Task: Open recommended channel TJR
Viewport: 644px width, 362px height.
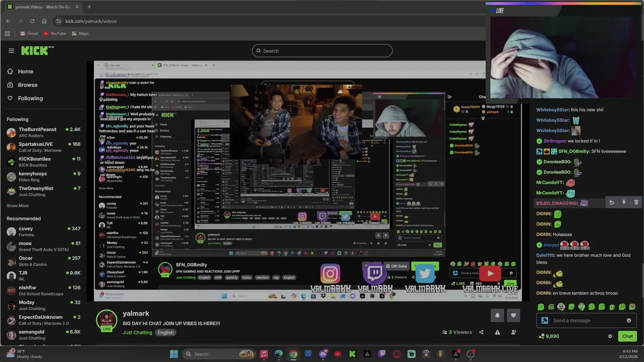Action: point(43,276)
